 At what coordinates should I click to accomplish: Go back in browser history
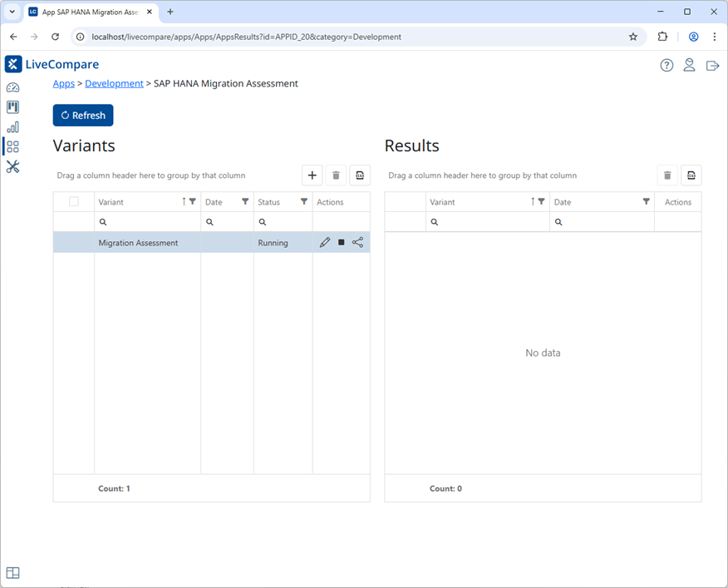(13, 37)
